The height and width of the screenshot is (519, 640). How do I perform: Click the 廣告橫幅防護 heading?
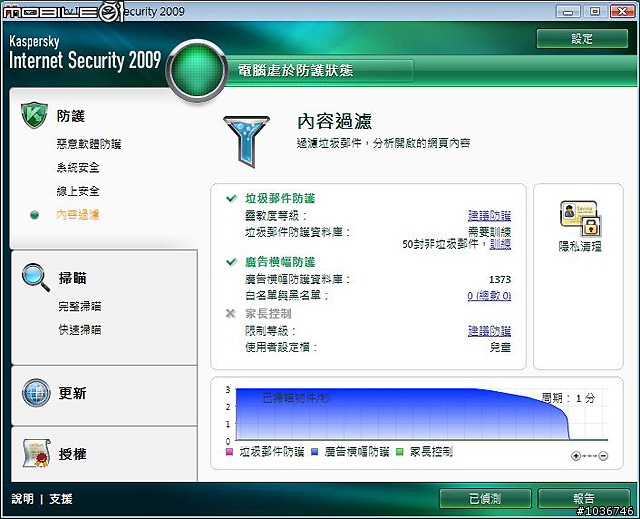280,262
